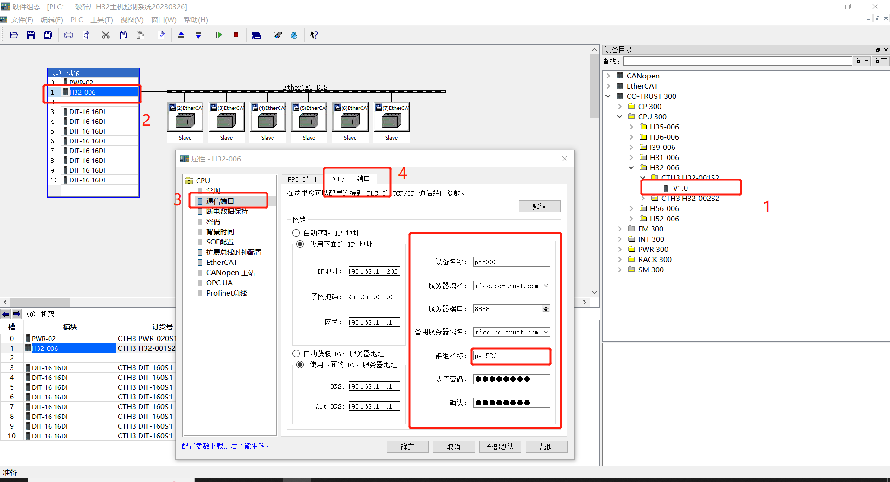Open the Edit (E) menu
The image size is (890, 482).
[52, 20]
